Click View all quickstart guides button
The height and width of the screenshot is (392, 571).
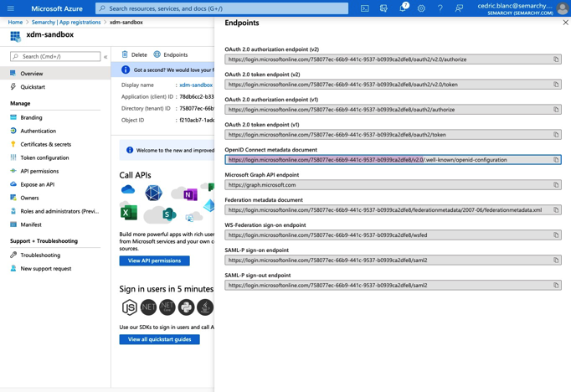(159, 339)
